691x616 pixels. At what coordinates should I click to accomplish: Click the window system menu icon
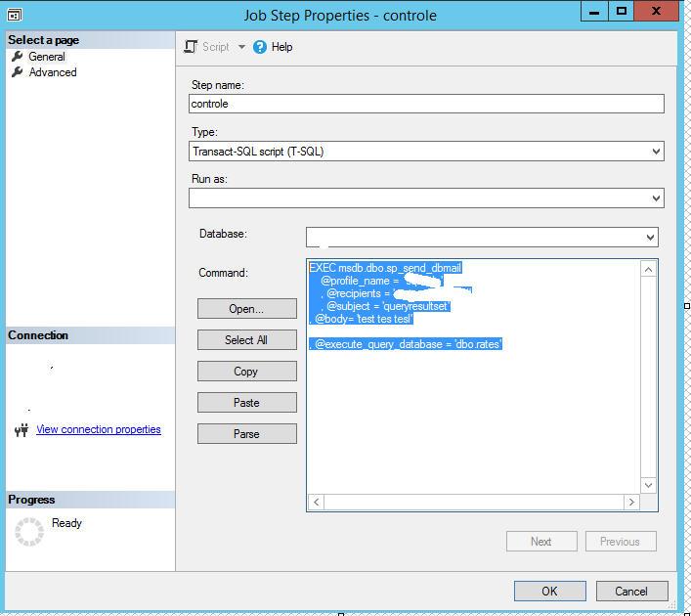point(15,15)
